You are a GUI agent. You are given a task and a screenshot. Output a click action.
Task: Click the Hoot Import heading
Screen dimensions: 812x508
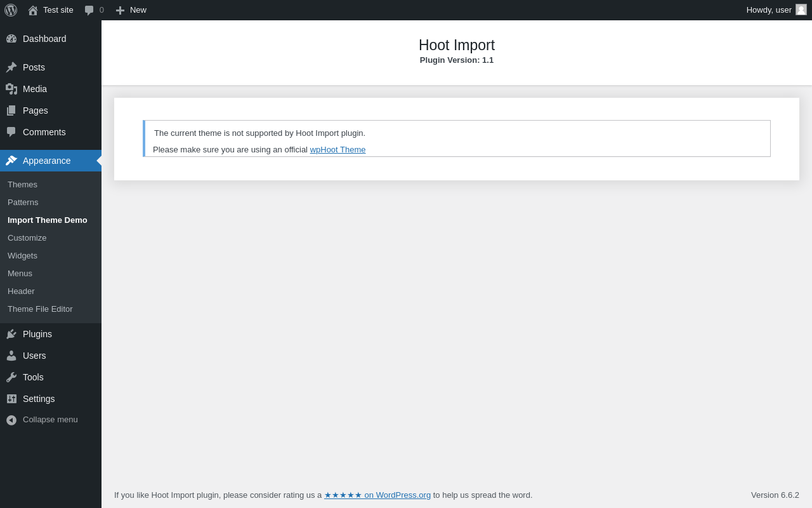pos(457,45)
